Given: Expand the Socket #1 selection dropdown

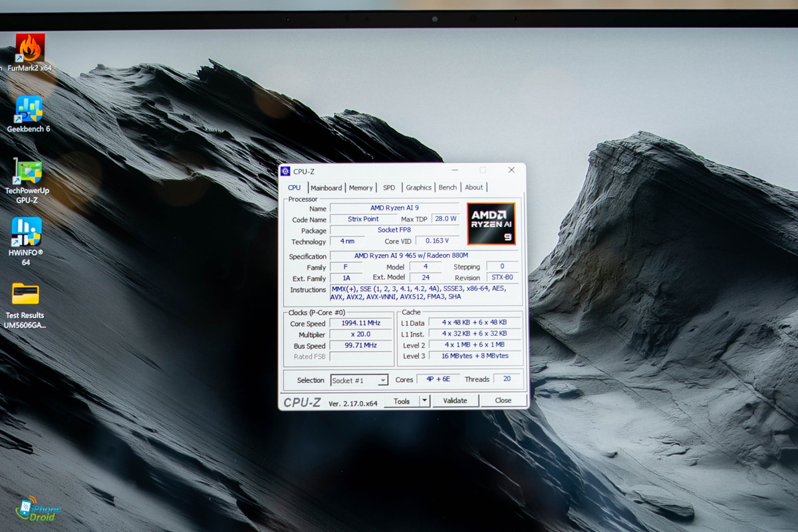Looking at the screenshot, I should (x=382, y=380).
